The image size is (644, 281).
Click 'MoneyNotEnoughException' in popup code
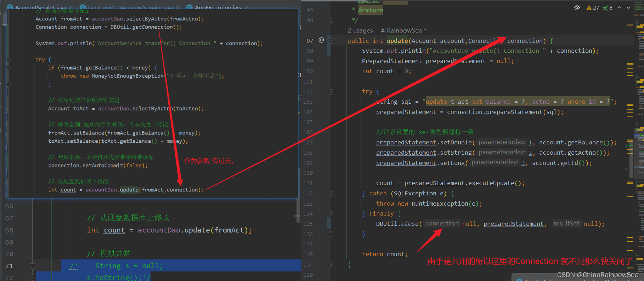[128, 76]
